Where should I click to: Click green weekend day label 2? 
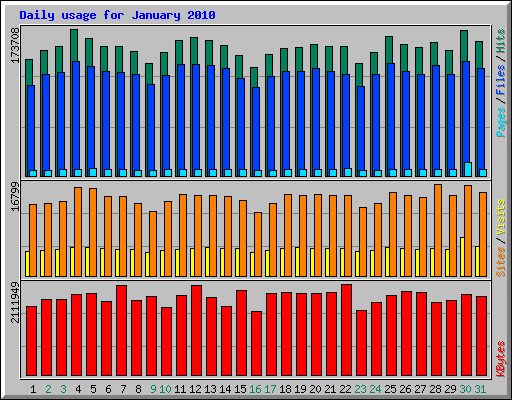(x=48, y=389)
